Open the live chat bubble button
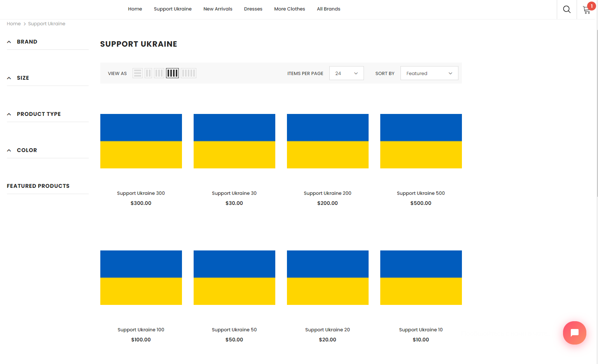598x364 pixels. point(575,333)
